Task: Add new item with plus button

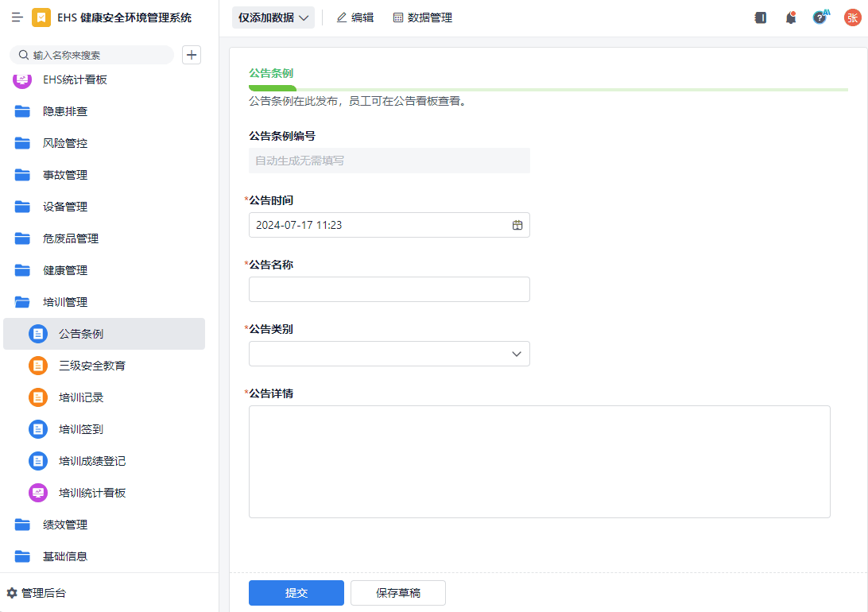Action: click(x=192, y=55)
